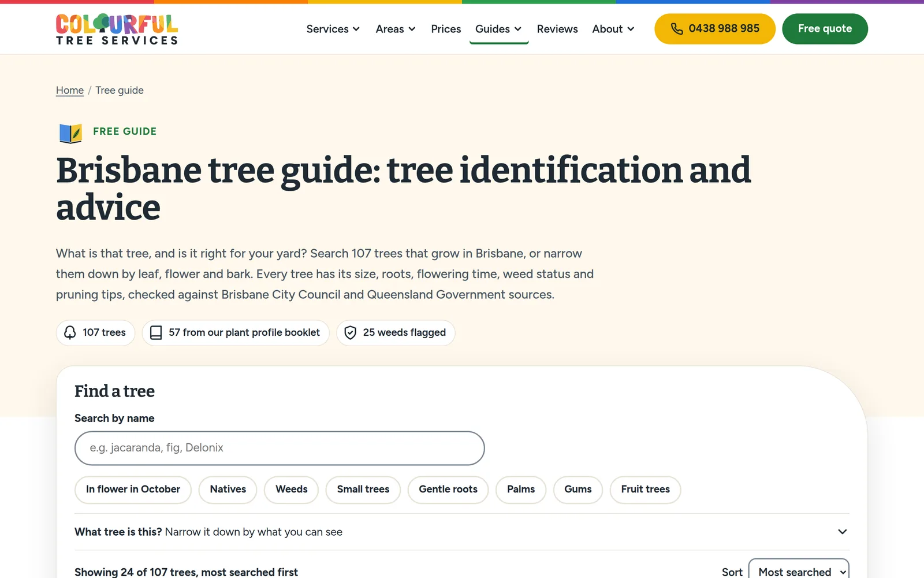This screenshot has width=924, height=578.
Task: Open the Services dropdown menu
Action: tap(333, 29)
